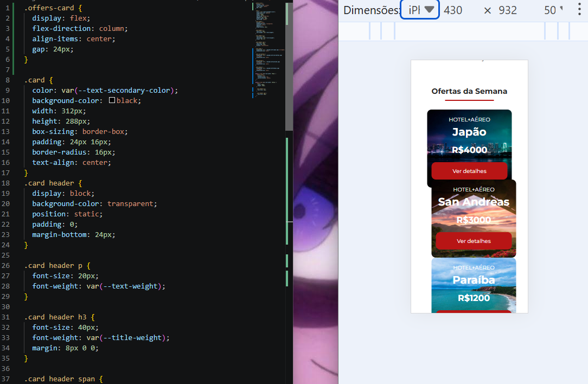Click the 'position: static' declaration
Screen dimensions: 588x384
67,214
